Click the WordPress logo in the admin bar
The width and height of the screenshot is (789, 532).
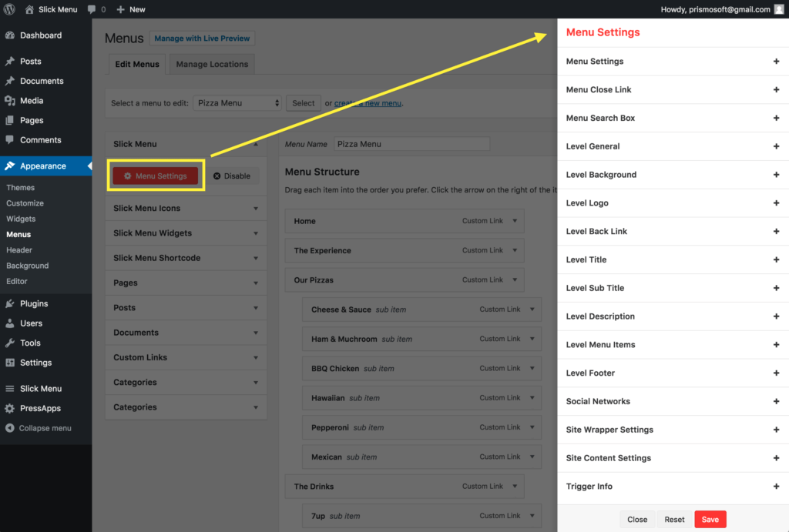pos(9,8)
